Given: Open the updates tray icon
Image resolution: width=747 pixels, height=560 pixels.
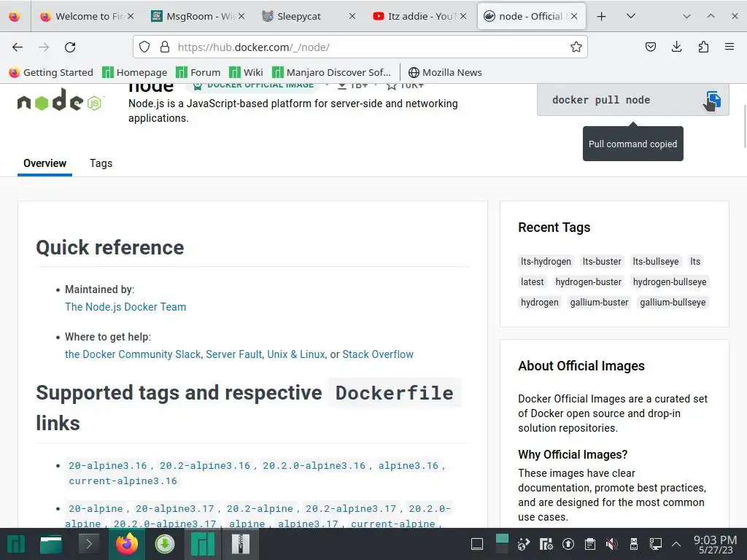Looking at the screenshot, I should point(568,544).
